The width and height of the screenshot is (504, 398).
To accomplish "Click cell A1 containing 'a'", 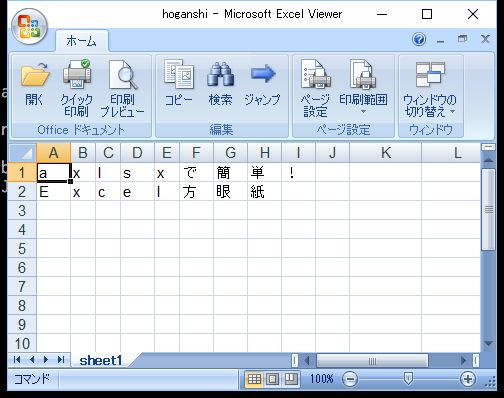I will 54,172.
